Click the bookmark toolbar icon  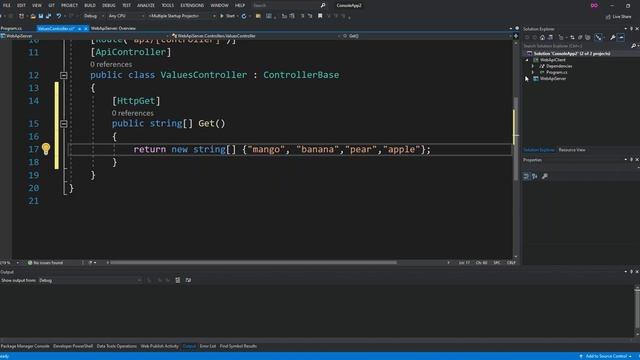(320, 16)
